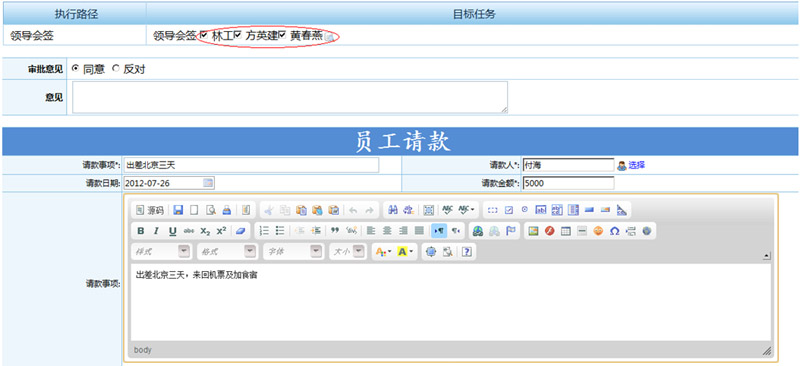Click the Anchor flag icon
This screenshot has width=800, height=366.
(x=510, y=231)
